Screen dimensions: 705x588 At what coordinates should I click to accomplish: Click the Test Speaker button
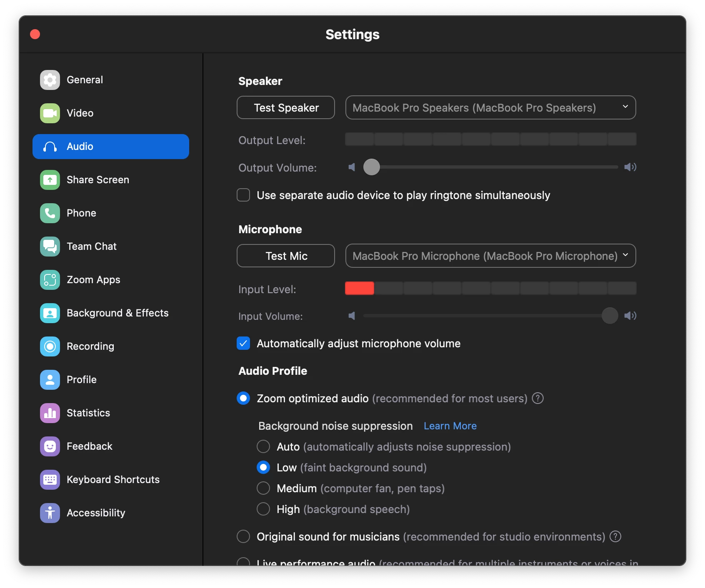click(286, 108)
